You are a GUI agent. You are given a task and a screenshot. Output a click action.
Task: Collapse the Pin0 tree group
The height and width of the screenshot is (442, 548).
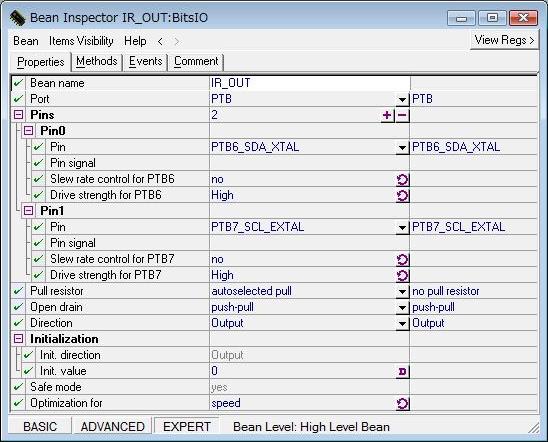(x=28, y=131)
